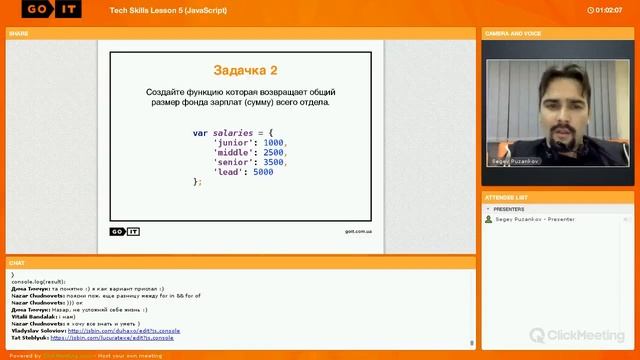Open the jsbin link from Tat Steblyuk
Image resolution: width=640 pixels, height=360 pixels.
pyautogui.click(x=112, y=338)
